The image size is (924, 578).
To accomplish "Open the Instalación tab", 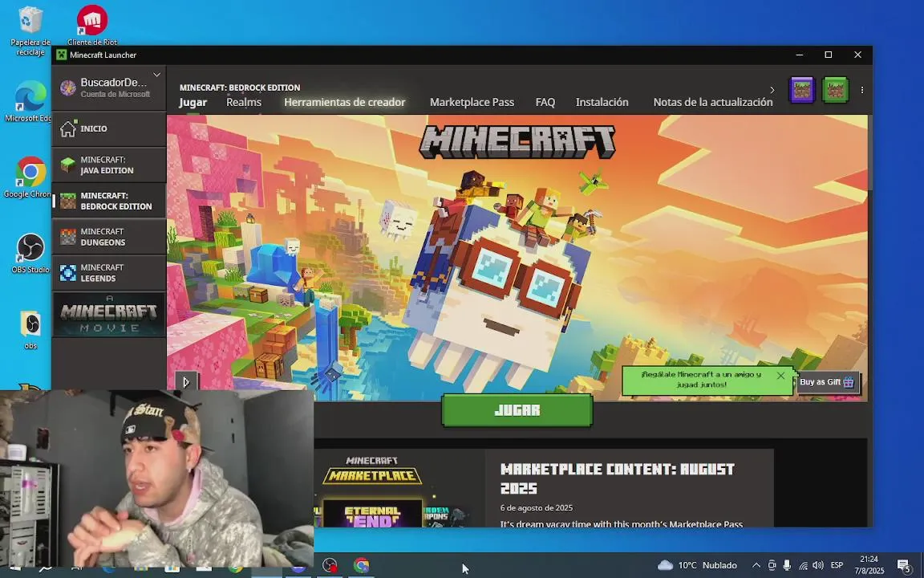I will (602, 102).
